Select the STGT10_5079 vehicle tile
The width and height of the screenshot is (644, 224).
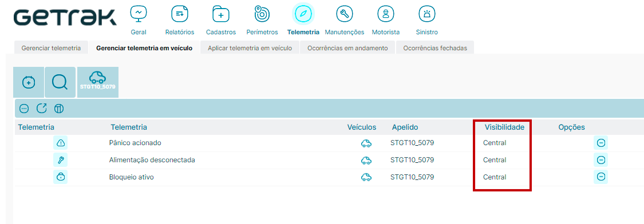98,82
